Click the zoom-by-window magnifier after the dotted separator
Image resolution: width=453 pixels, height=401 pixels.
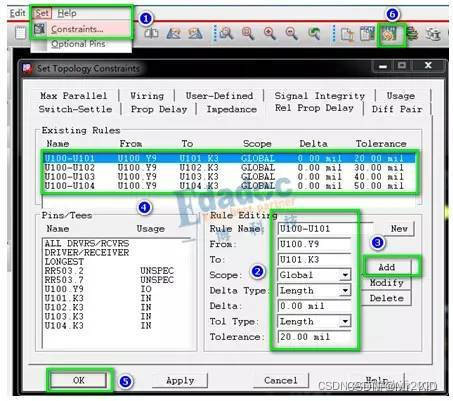coord(226,33)
